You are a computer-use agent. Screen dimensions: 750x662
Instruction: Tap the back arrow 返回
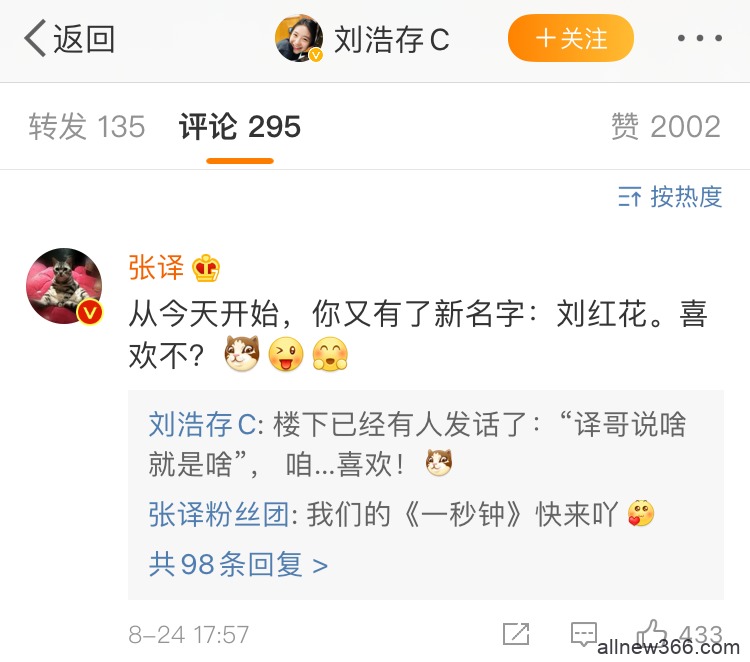[69, 38]
